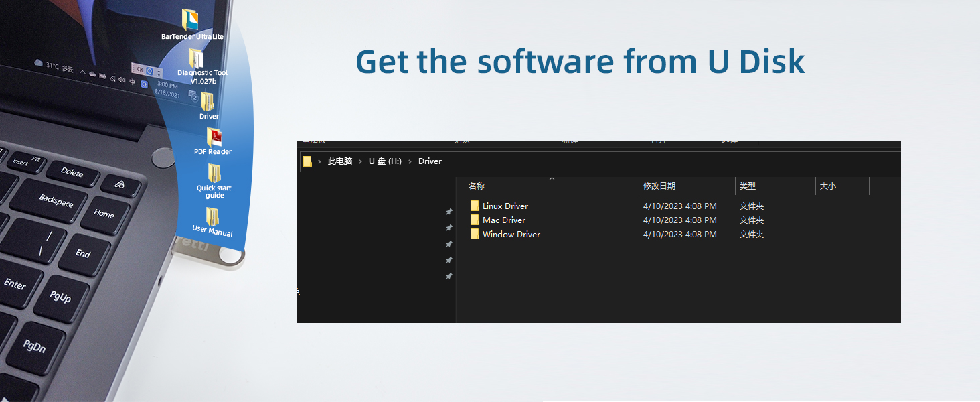The image size is (980, 402).
Task: Sort by the 修改日期 column header
Action: pos(659,186)
